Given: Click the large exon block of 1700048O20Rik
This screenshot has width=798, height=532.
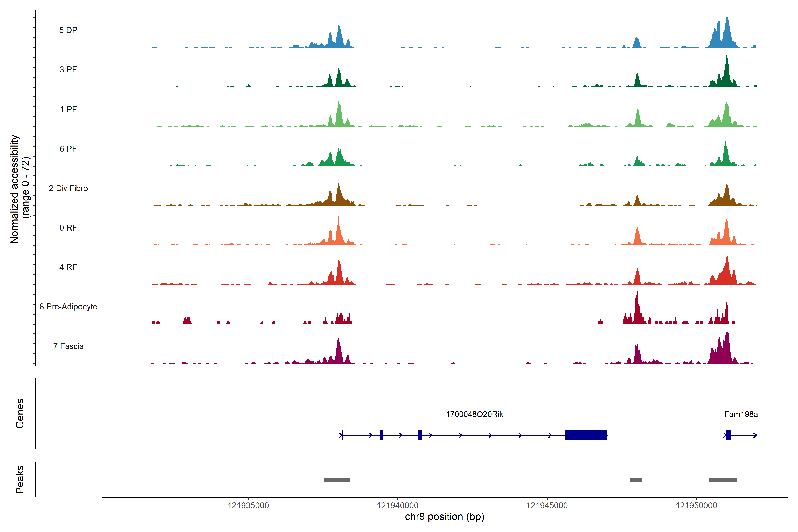Looking at the screenshot, I should click(x=586, y=435).
